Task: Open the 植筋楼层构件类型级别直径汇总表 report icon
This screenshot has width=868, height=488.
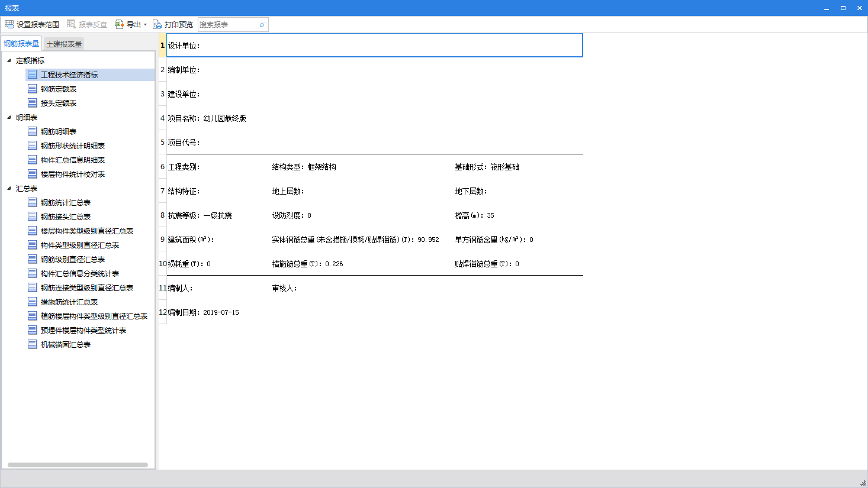Action: click(x=33, y=316)
